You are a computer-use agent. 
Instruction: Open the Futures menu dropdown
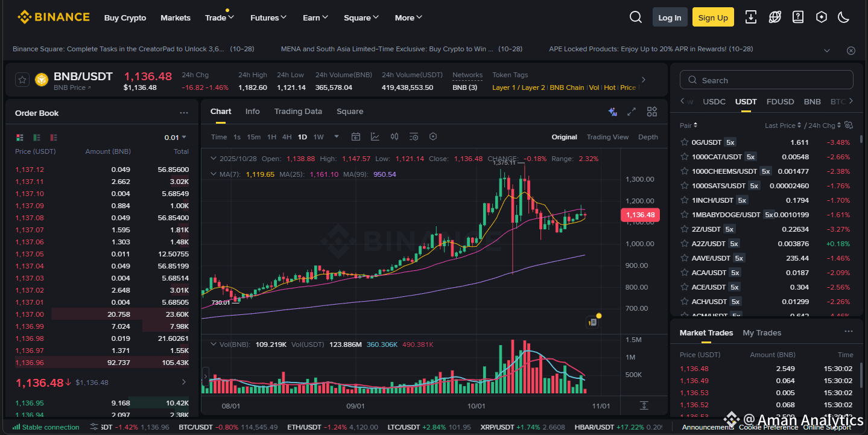(268, 17)
